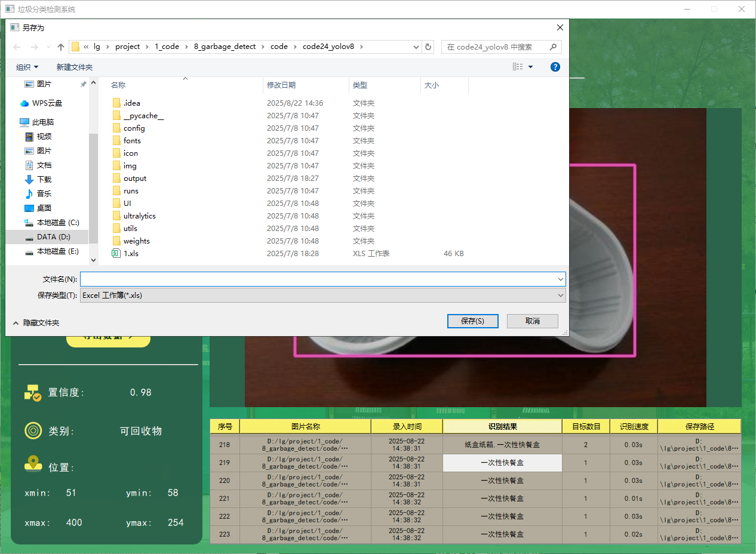Viewport: 756px width, 554px height.
Task: Select the utils folder icon
Action: coord(116,229)
